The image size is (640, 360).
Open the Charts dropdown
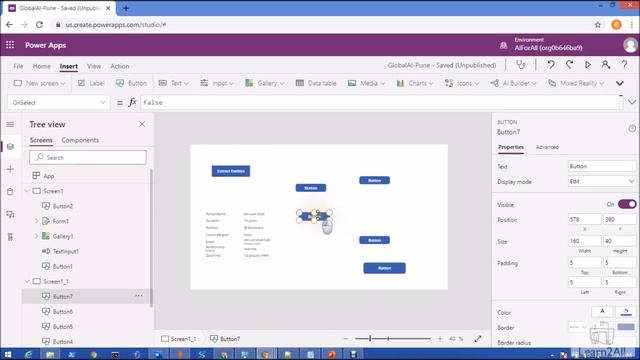coord(415,83)
